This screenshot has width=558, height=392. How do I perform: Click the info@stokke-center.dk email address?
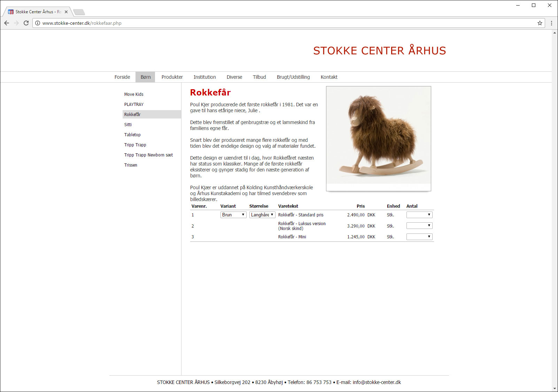377,382
